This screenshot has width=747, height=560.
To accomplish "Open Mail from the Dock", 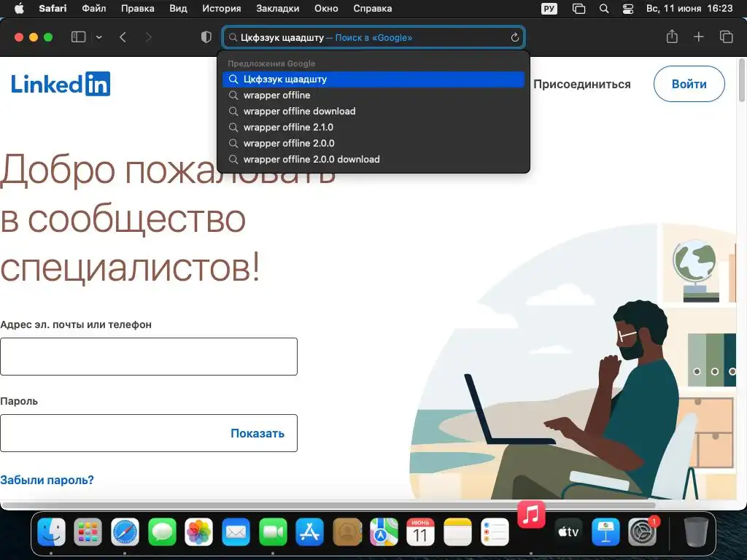I will pyautogui.click(x=236, y=532).
